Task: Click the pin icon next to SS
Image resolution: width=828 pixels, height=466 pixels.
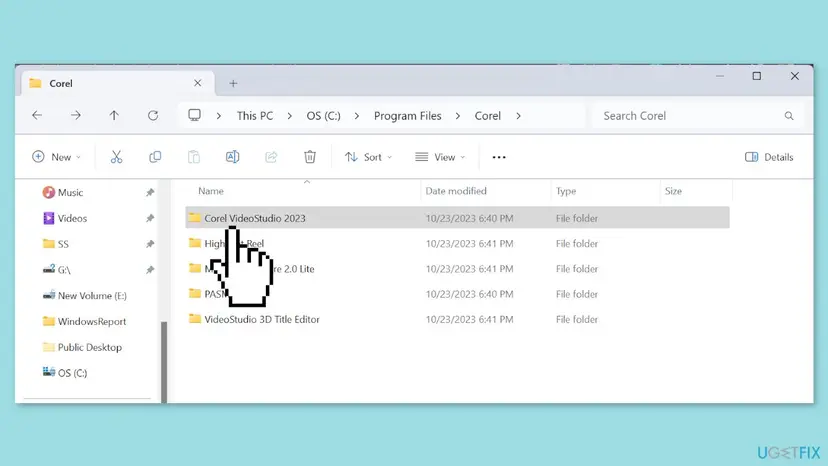Action: click(x=150, y=244)
